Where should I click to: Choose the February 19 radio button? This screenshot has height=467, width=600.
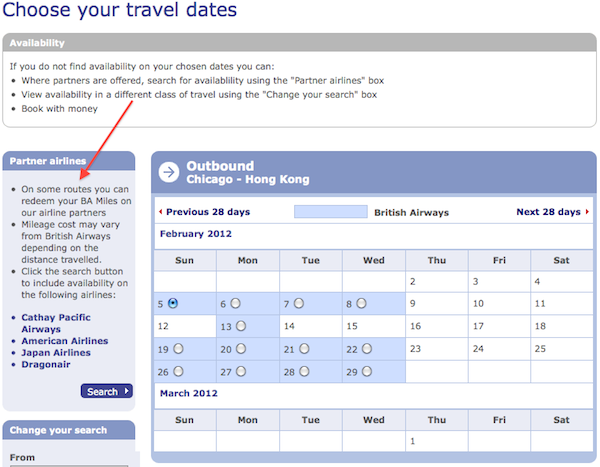[178, 348]
